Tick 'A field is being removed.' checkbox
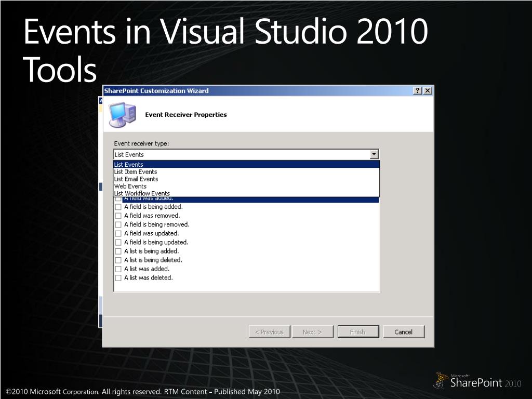This screenshot has width=532, height=399. 118,224
